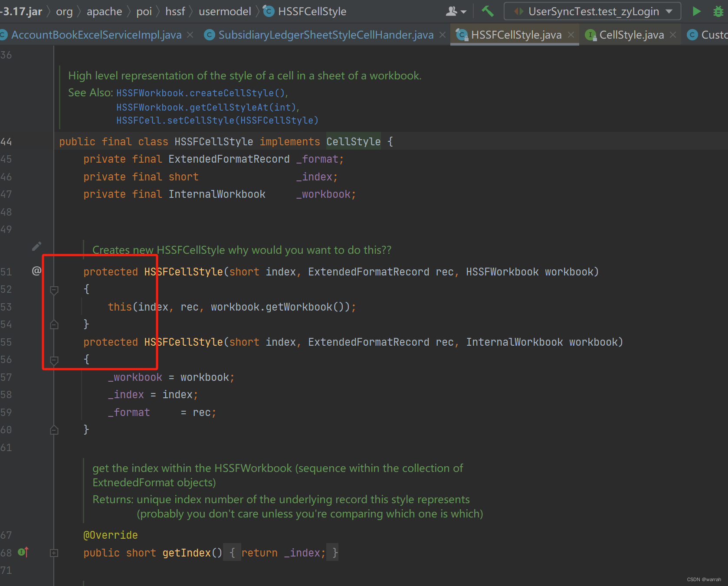Open the UserSyncTest.test_zyLogin run configuration dropdown
Viewport: 728px width, 586px height.
592,11
